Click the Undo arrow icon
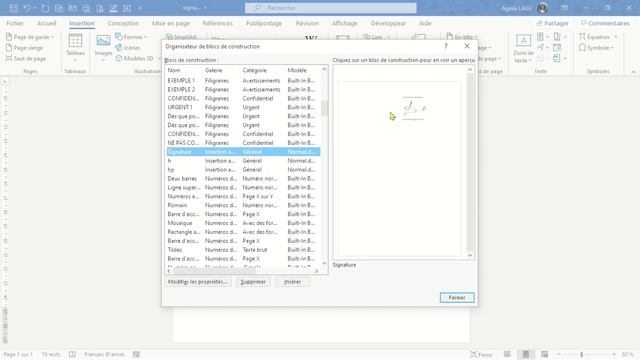 pyautogui.click(x=27, y=8)
